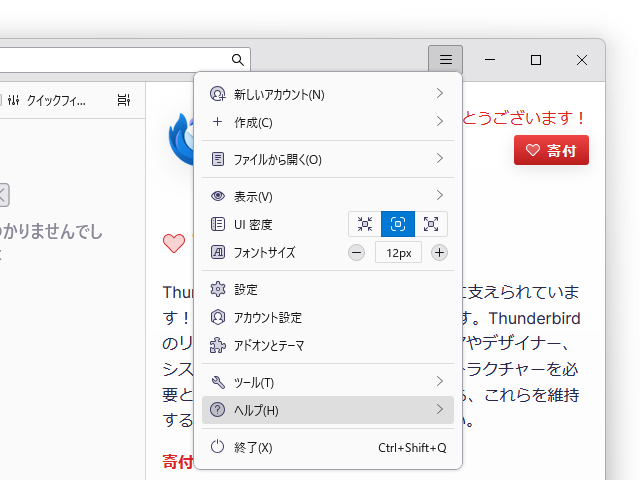The image size is (640, 480).
Task: Click the gear icon for 設定
Action: point(218,289)
